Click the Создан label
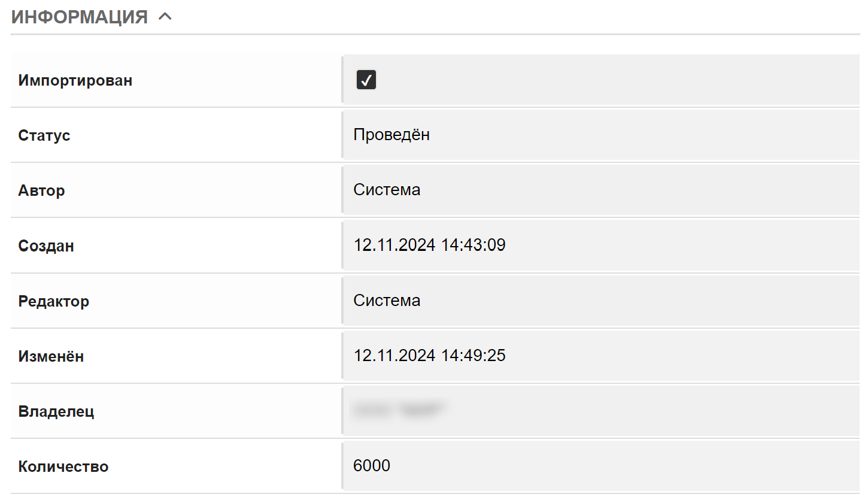 47,246
